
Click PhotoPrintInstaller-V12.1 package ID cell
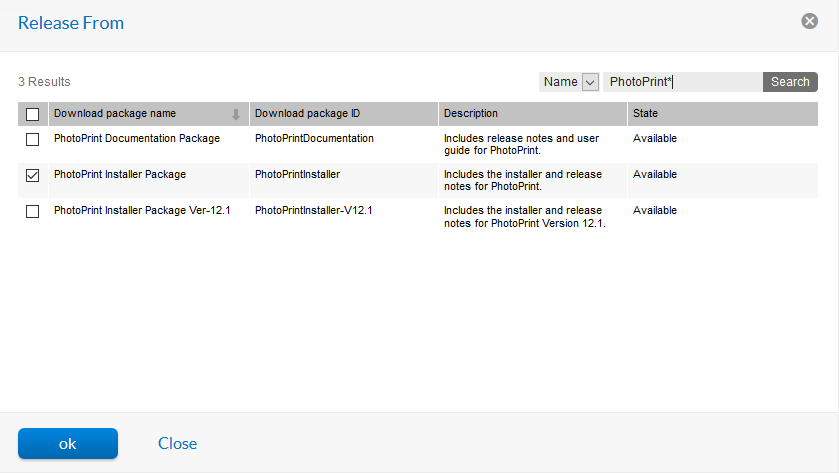point(313,211)
